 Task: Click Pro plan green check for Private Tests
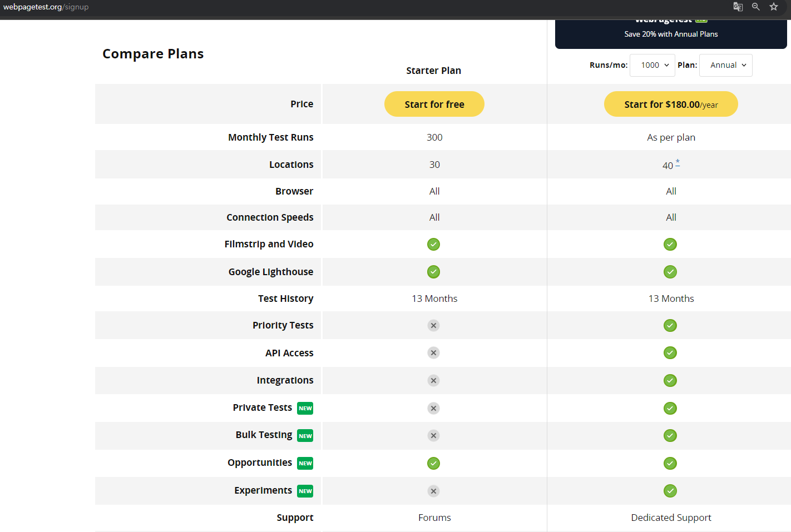pos(670,408)
